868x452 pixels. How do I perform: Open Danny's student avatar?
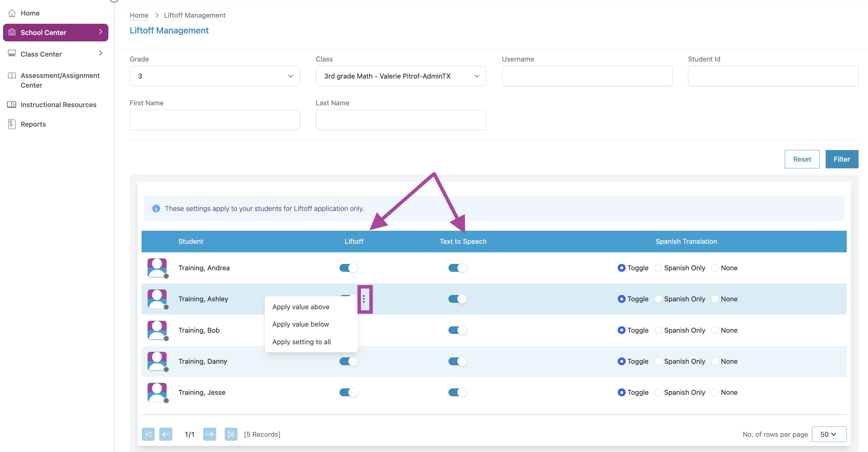tap(157, 361)
